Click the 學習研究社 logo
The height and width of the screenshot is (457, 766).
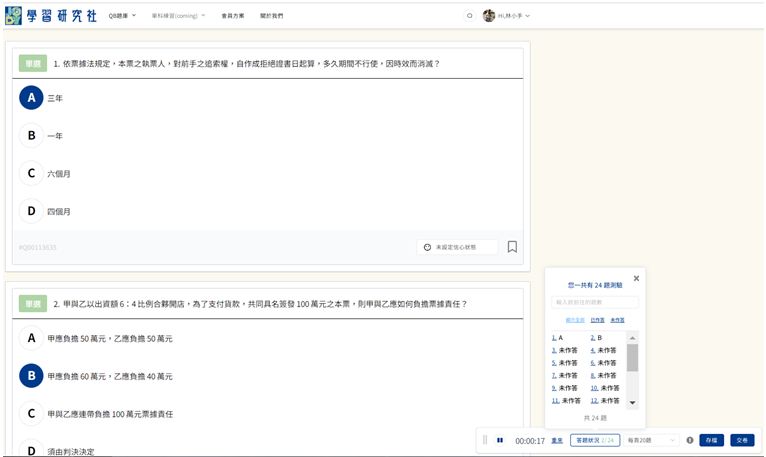tap(50, 15)
